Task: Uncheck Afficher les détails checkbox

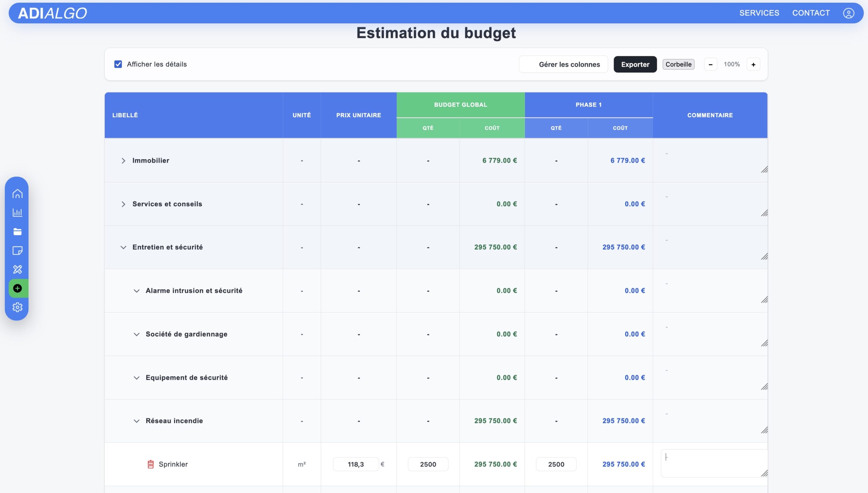Action: [118, 64]
